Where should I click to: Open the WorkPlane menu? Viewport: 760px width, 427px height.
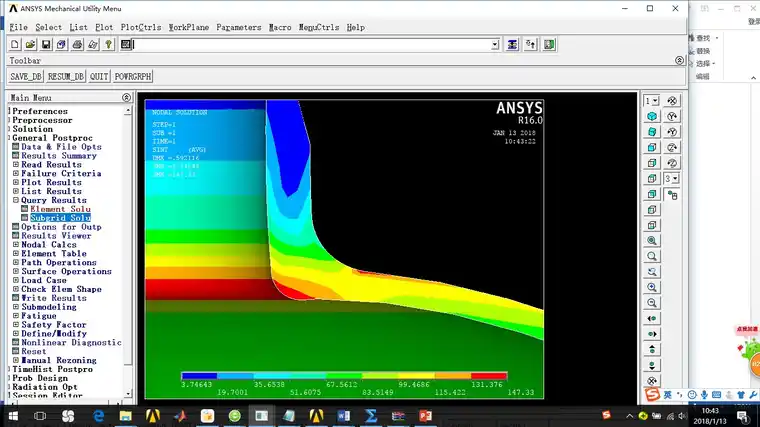189,27
